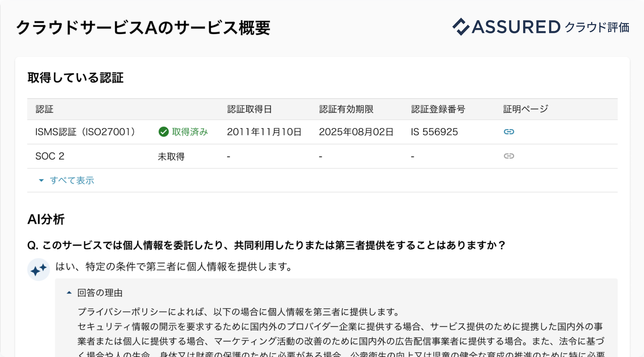Click the greyed SOC 2 proof link icon
The image size is (644, 357).
point(509,156)
